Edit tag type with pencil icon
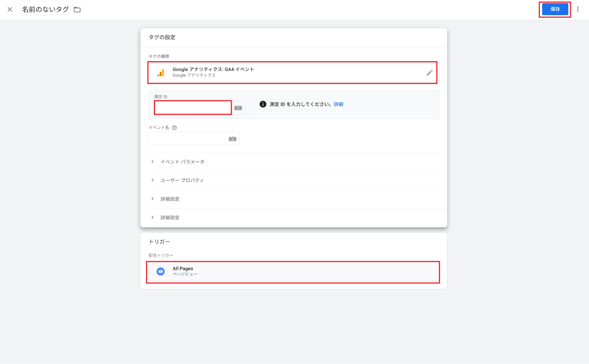Image resolution: width=589 pixels, height=364 pixels. [x=430, y=73]
